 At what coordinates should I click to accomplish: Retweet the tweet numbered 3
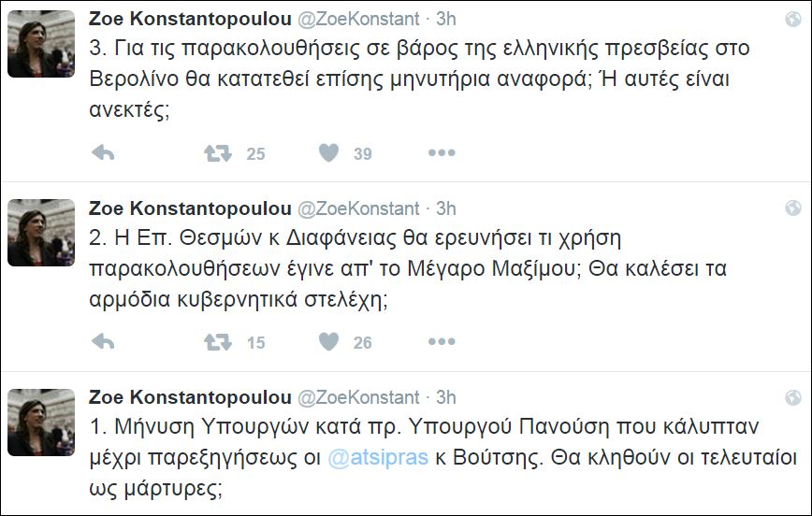coord(218,153)
